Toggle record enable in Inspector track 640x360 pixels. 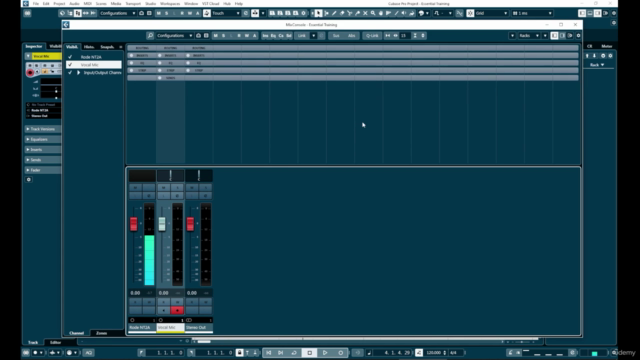pyautogui.click(x=30, y=73)
